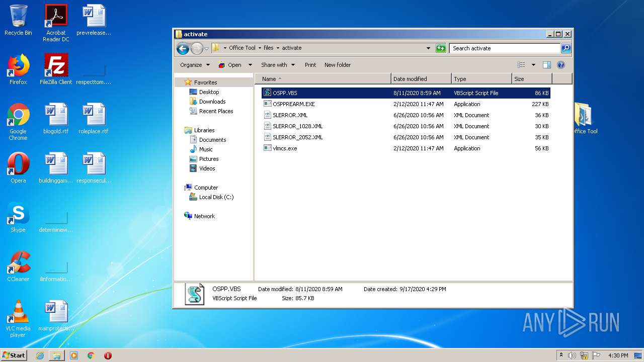Image resolution: width=644 pixels, height=362 pixels.
Task: Sort by Date modified column
Action: [421, 79]
